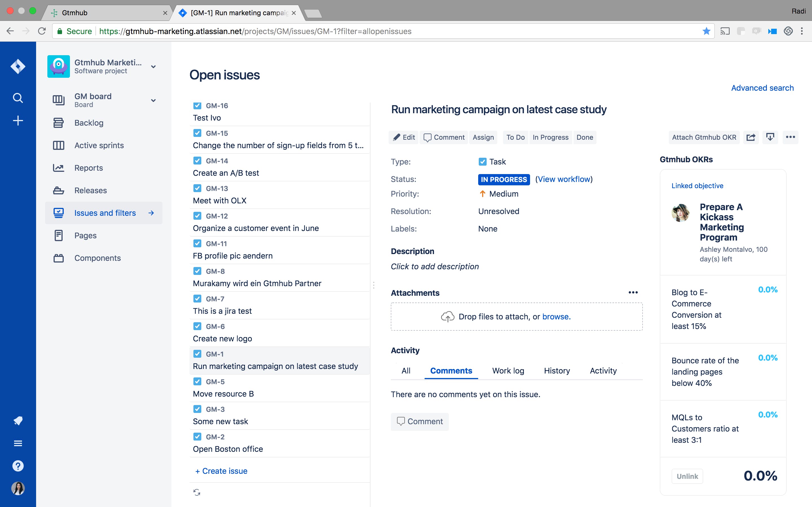Click the Jira logo icon in sidebar
This screenshot has width=812, height=507.
[18, 66]
